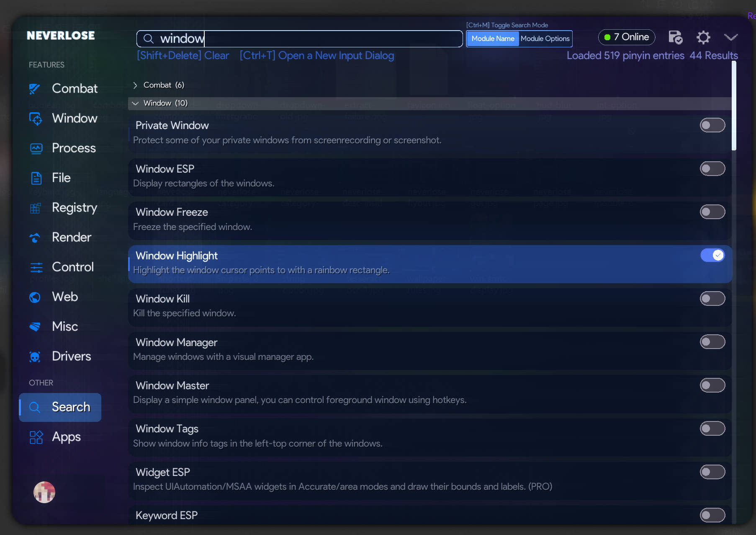Switch on Window Master toggle
756x535 pixels.
pos(712,385)
